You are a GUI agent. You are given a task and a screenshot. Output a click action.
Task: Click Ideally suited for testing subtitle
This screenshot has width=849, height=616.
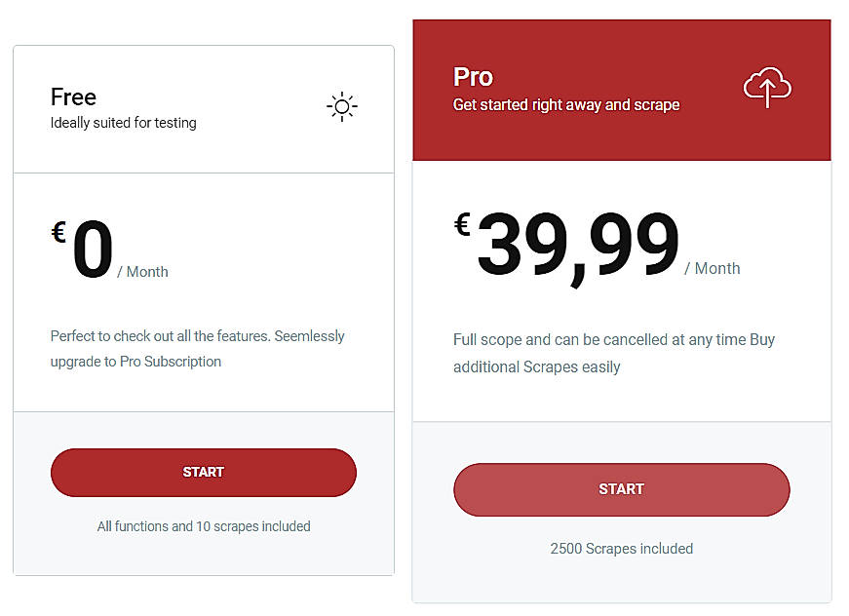click(x=123, y=123)
